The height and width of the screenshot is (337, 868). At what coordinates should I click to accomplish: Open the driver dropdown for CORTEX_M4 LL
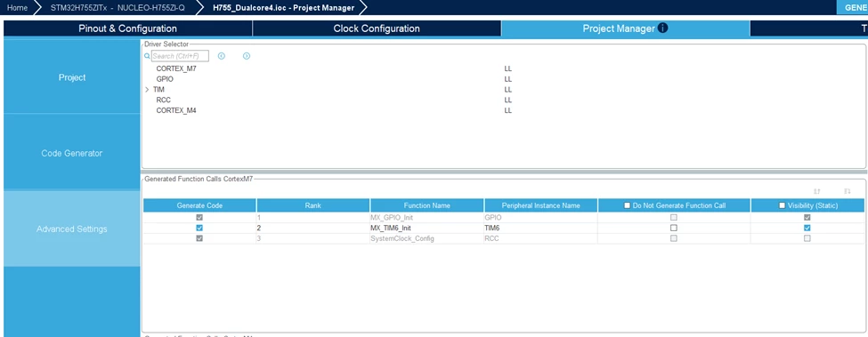pyautogui.click(x=507, y=110)
